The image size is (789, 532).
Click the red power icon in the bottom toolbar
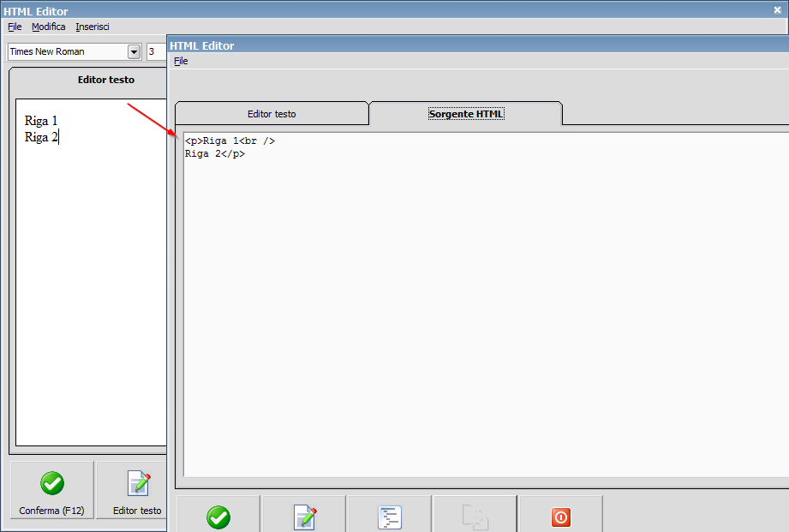coord(561,517)
